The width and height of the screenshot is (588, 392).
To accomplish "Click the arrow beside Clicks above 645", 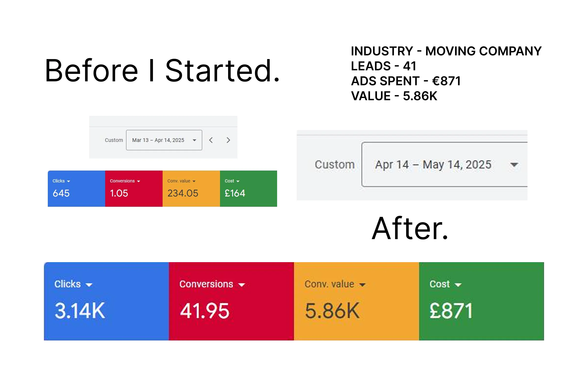I will pos(69,181).
